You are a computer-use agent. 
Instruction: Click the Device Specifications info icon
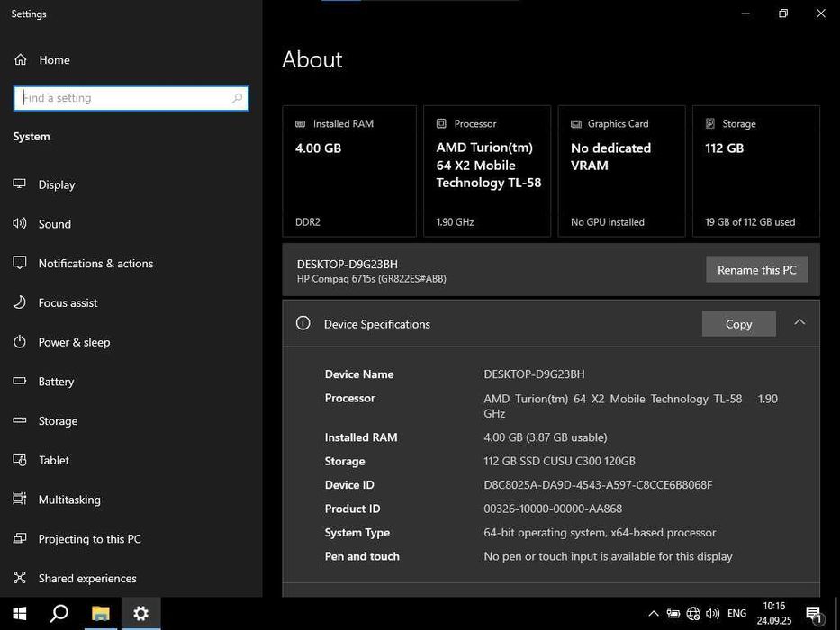(x=303, y=323)
